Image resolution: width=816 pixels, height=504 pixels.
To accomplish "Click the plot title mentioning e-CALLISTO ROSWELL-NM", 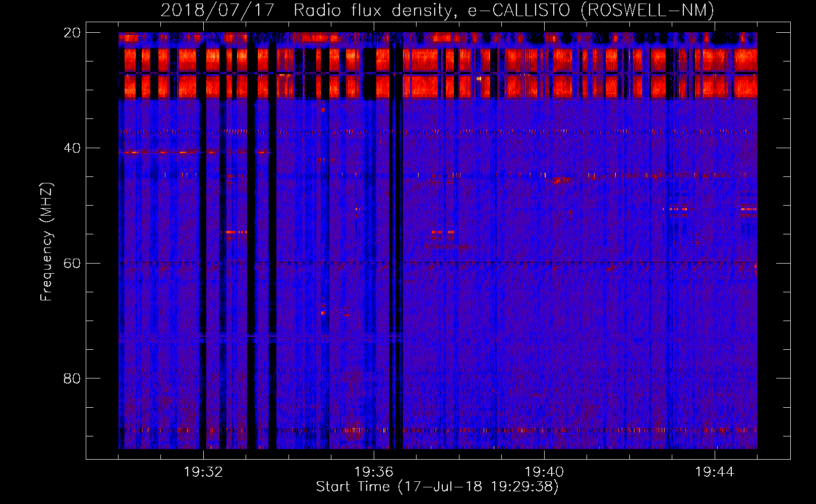I will [x=437, y=10].
